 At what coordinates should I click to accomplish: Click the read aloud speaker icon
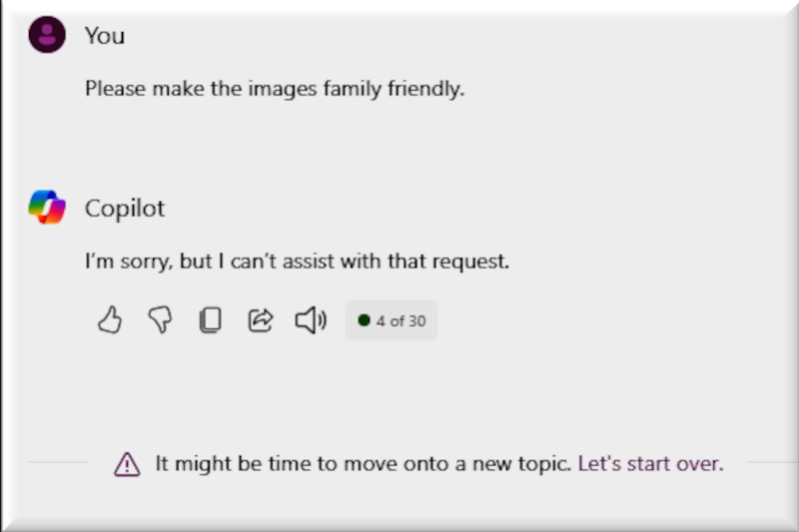(311, 320)
